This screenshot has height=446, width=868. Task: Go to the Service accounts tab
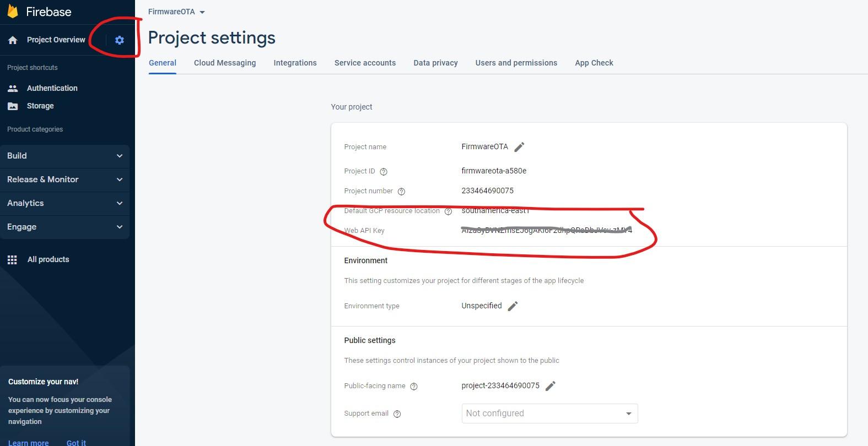365,63
